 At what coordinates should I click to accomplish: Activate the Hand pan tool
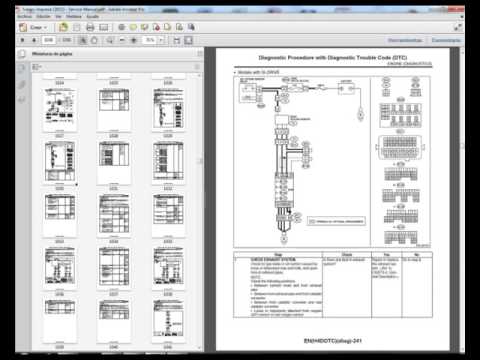[x=94, y=40]
